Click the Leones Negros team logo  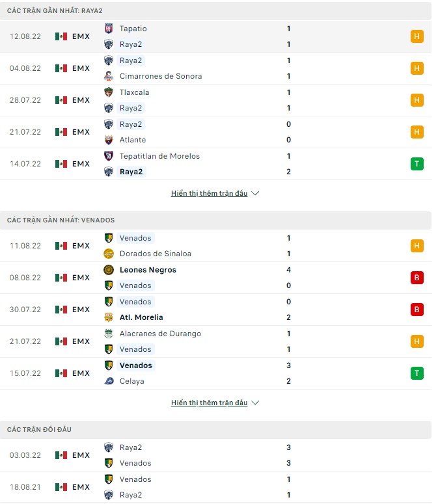109,270
